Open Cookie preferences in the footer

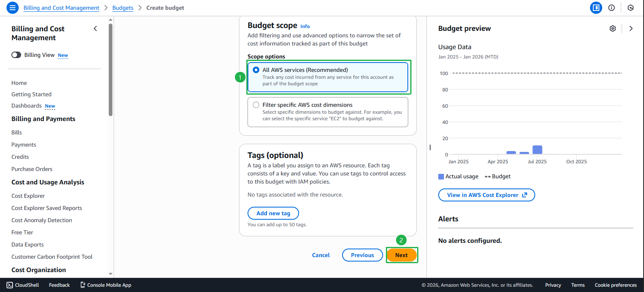[x=616, y=285]
